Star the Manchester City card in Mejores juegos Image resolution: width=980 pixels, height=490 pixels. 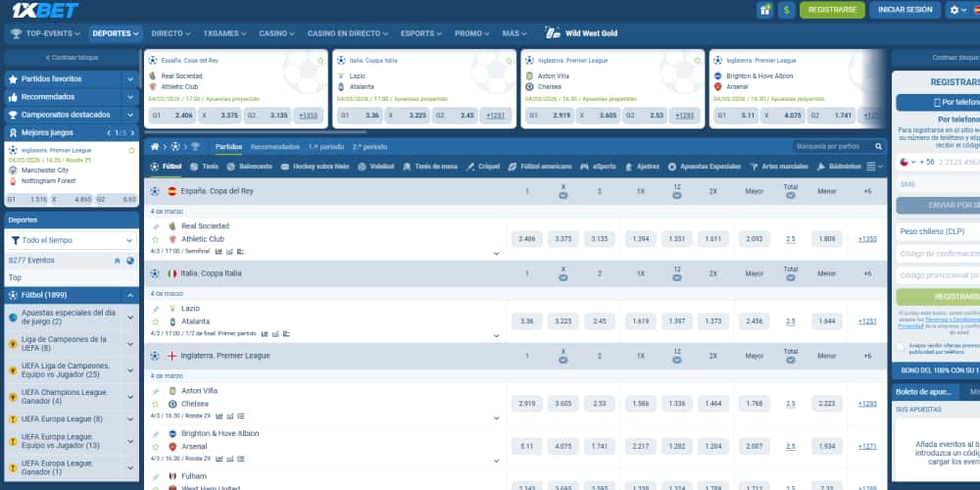tap(131, 151)
